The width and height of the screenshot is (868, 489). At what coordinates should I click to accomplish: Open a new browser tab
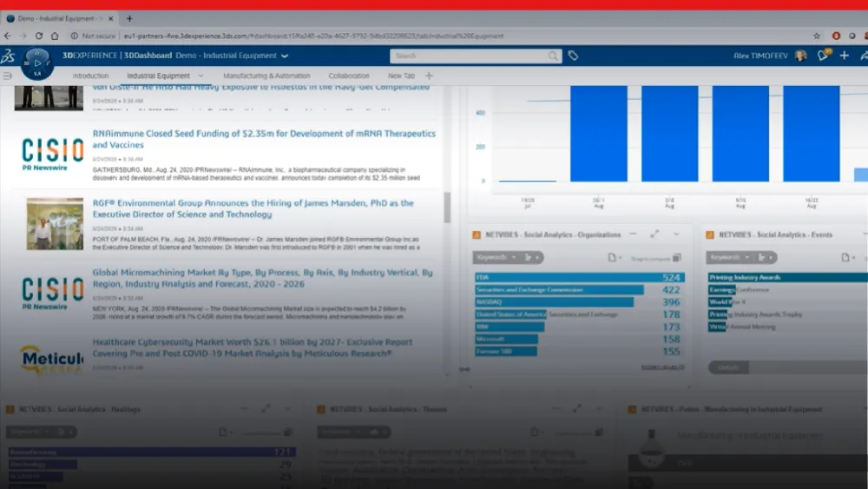129,18
